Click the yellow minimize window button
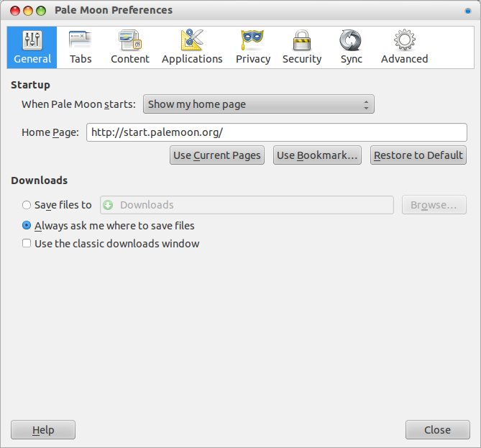 point(28,11)
